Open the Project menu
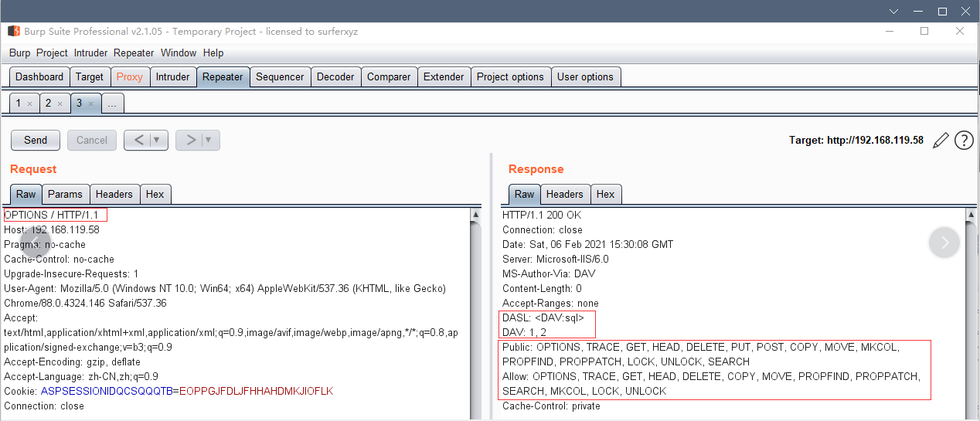 point(52,53)
